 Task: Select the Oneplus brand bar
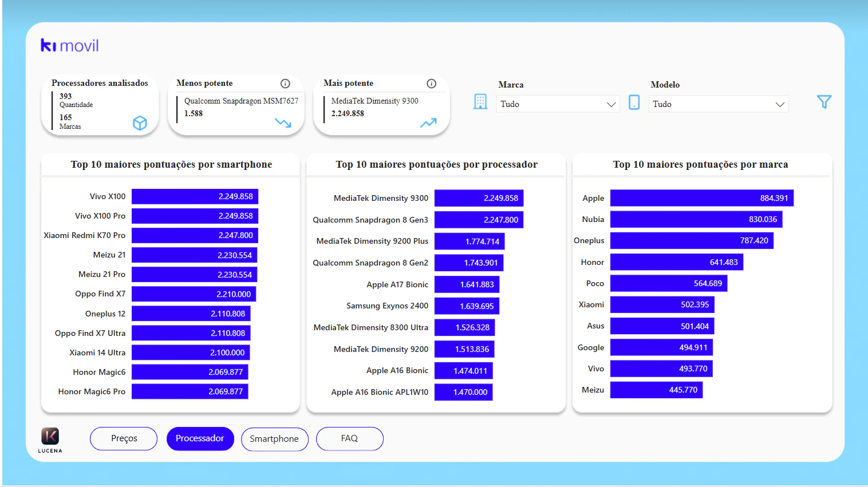(692, 240)
